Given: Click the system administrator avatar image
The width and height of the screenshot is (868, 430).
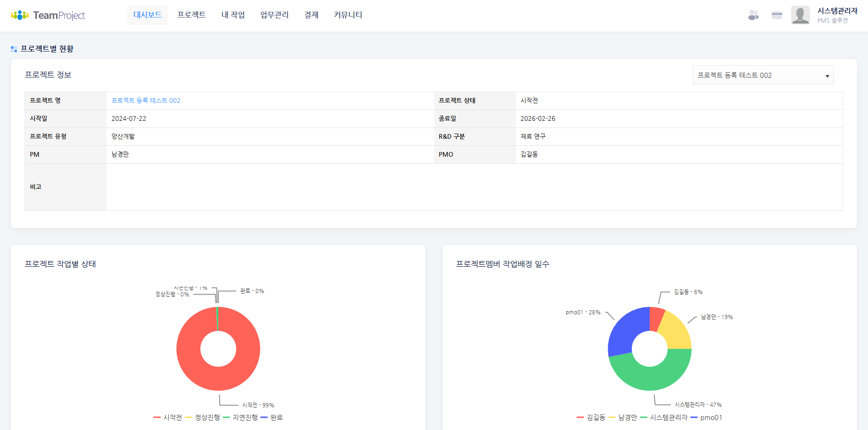Looking at the screenshot, I should click(x=800, y=15).
